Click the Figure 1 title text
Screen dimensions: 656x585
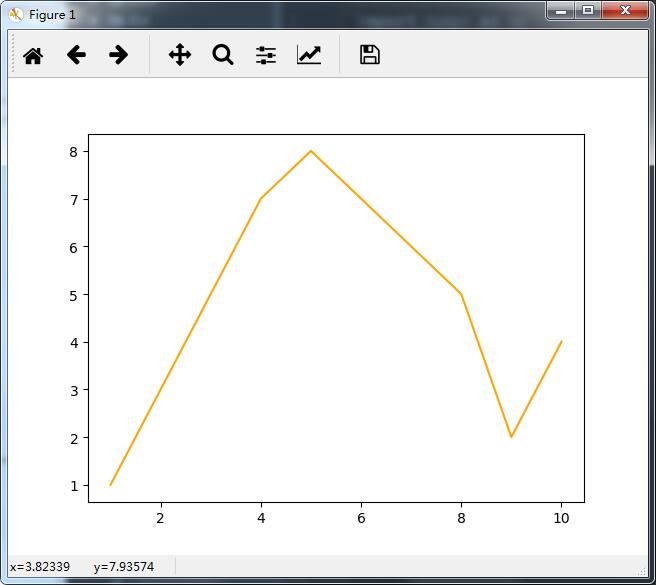[x=52, y=15]
